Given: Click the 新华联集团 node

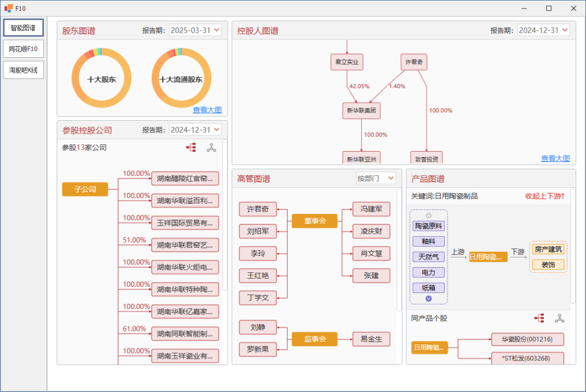Looking at the screenshot, I should pyautogui.click(x=362, y=110).
